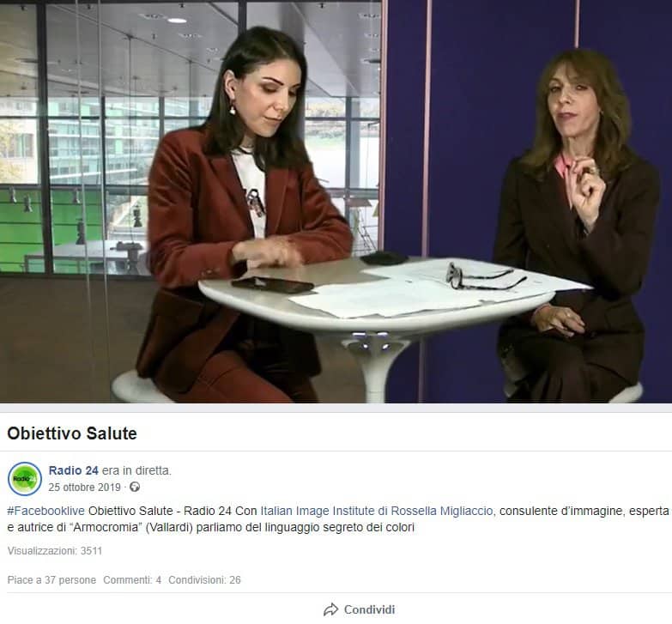672x624 pixels.
Task: Click the smartphone on the white table
Action: pos(273,285)
